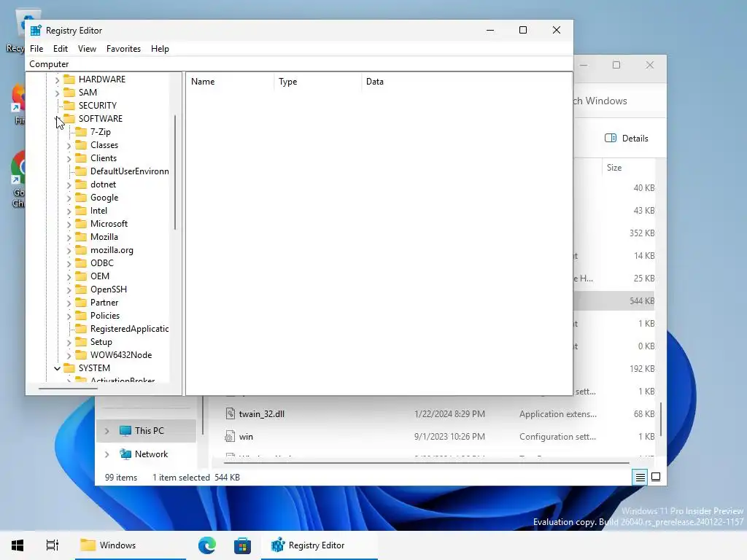This screenshot has height=560, width=747.
Task: Open the Edit menu
Action: point(60,49)
